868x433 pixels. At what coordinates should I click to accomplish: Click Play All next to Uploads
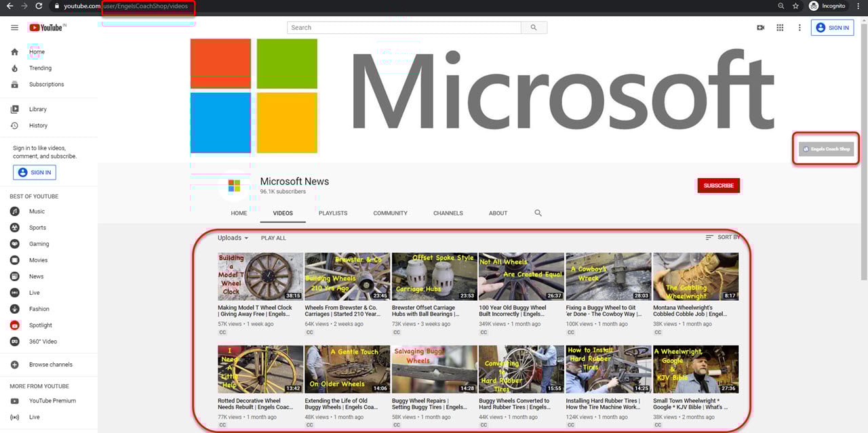click(274, 238)
